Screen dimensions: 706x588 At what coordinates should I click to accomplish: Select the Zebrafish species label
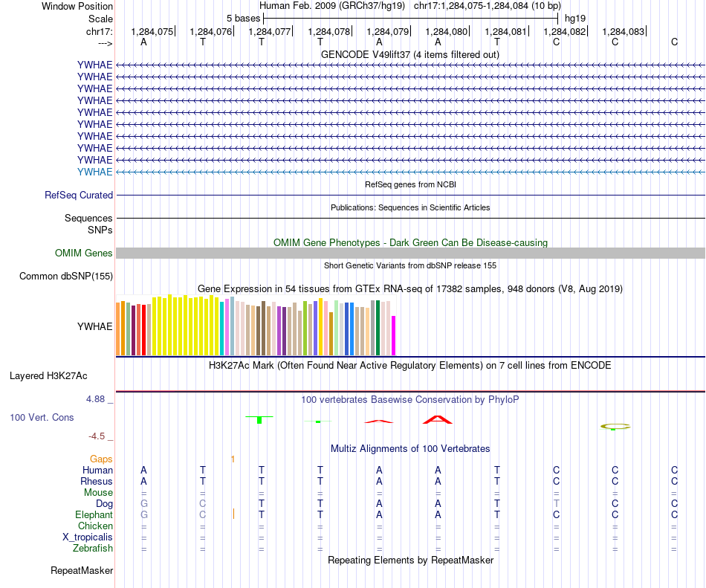tap(93, 549)
